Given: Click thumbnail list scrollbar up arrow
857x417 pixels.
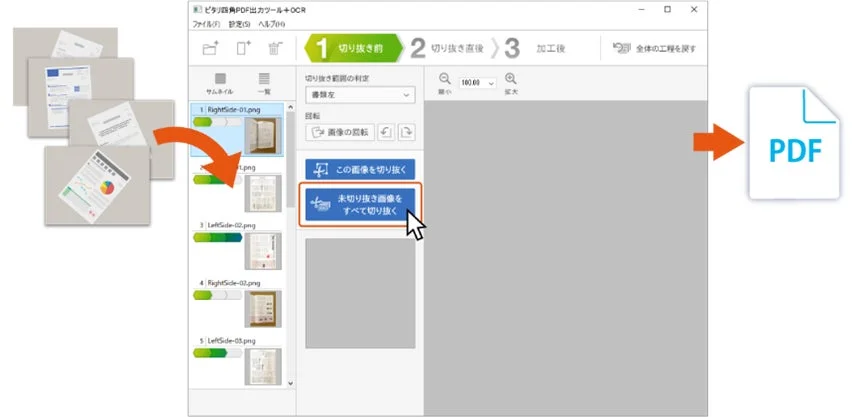Looking at the screenshot, I should (x=290, y=108).
